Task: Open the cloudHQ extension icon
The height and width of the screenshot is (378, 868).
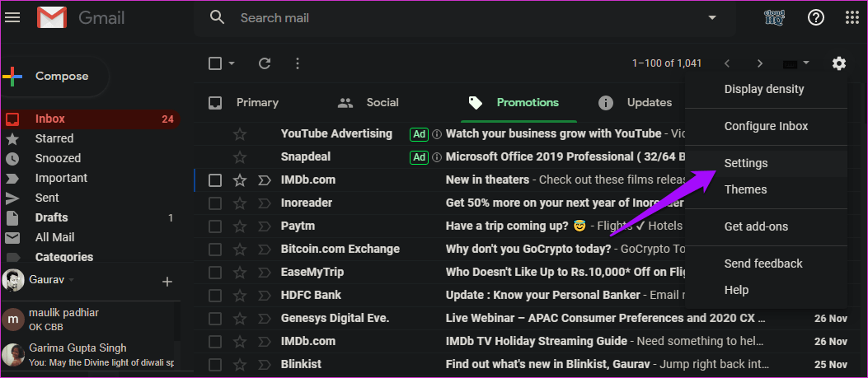Action: tap(774, 18)
